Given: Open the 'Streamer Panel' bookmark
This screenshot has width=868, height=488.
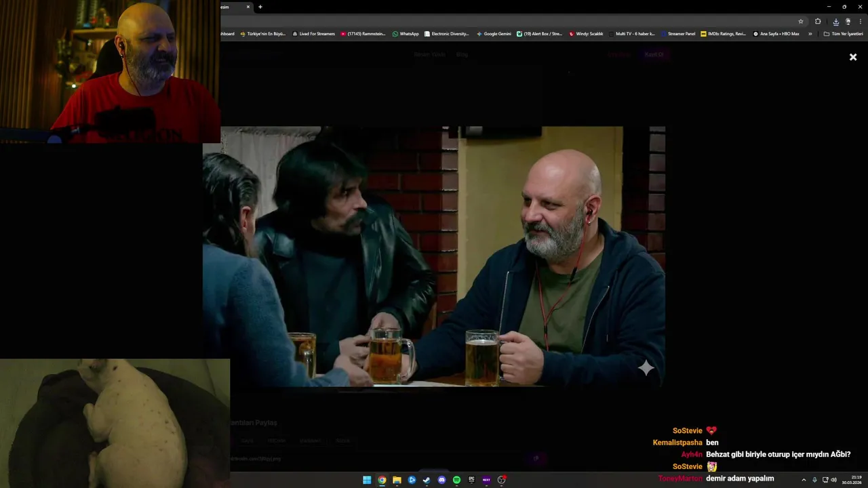Looking at the screenshot, I should coord(677,33).
